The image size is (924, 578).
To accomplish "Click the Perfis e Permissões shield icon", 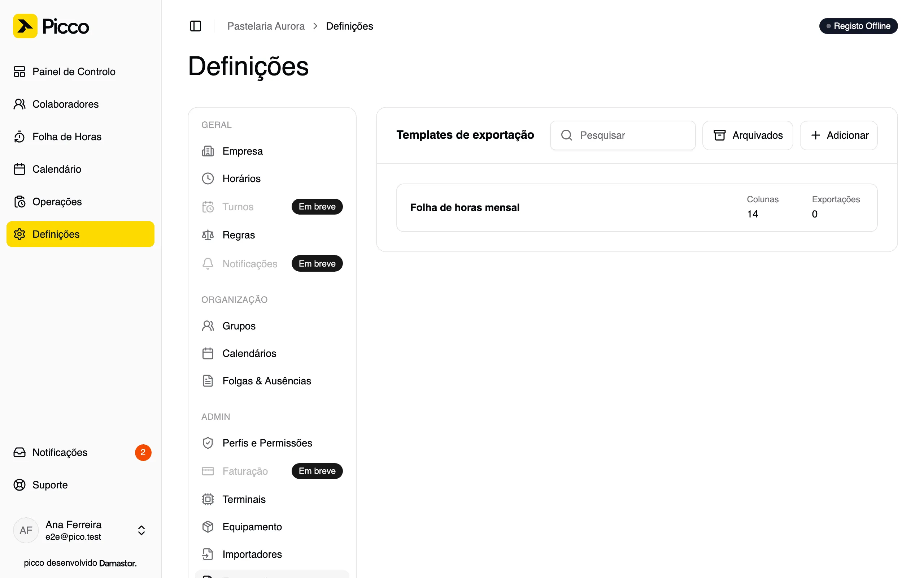I will click(208, 443).
